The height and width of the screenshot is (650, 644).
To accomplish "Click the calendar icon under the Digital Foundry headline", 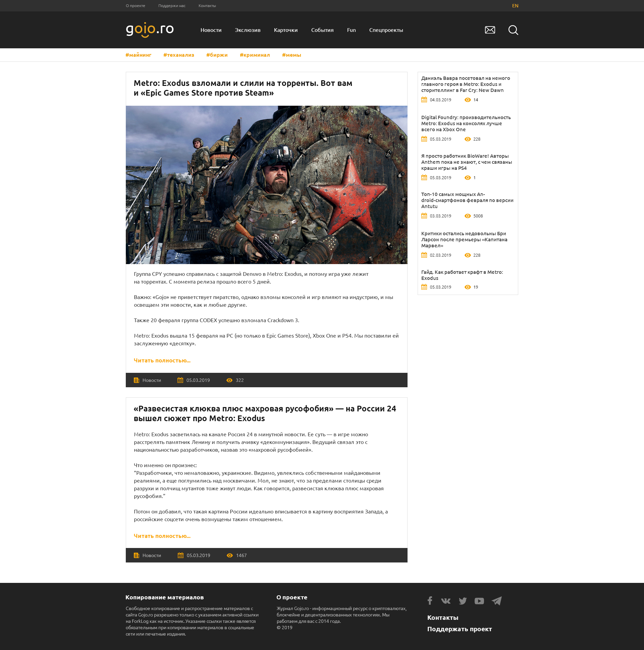I will point(424,139).
